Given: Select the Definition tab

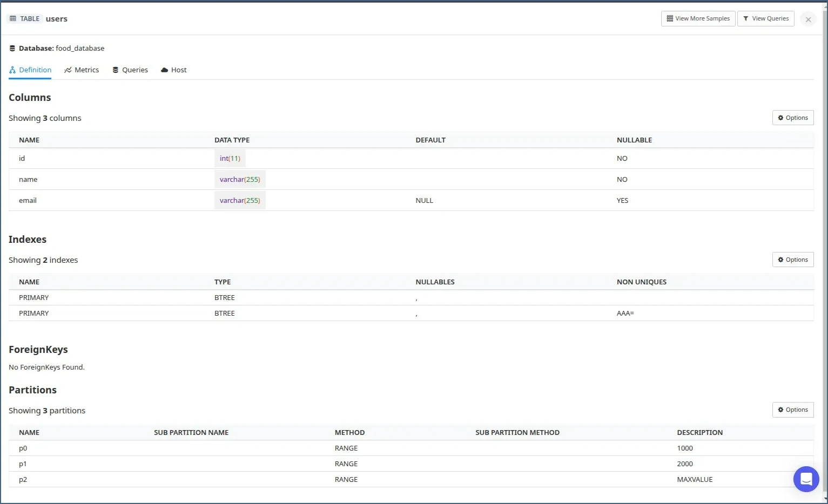Looking at the screenshot, I should pyautogui.click(x=30, y=70).
